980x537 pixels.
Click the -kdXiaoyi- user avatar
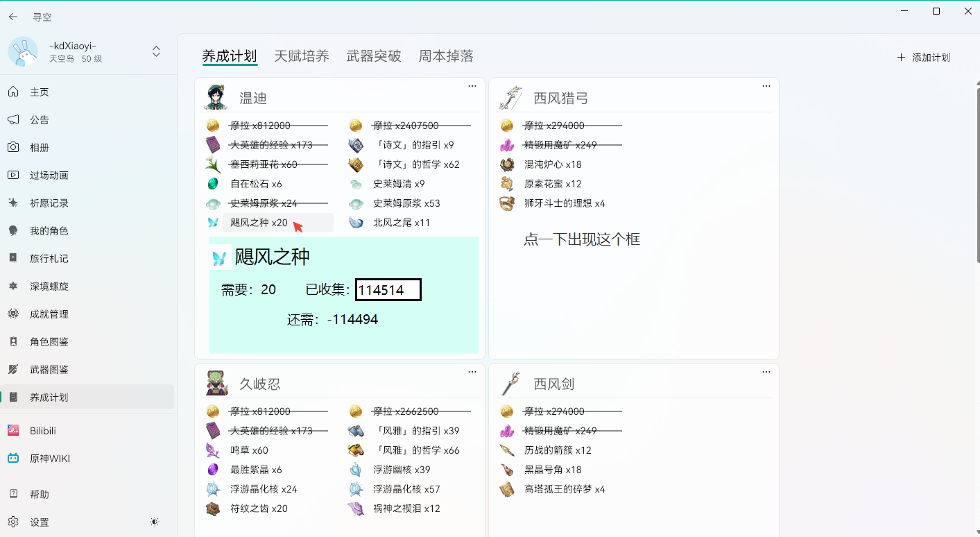pos(23,51)
